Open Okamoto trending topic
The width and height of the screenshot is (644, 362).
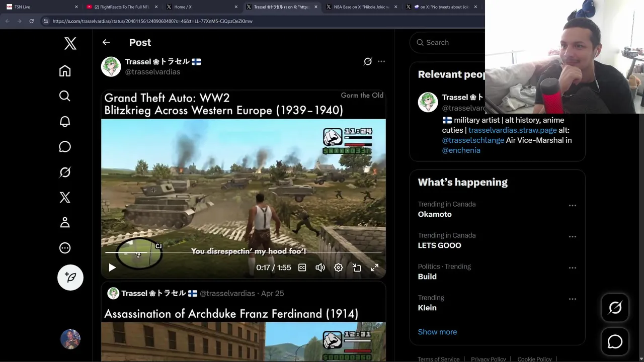tap(435, 214)
